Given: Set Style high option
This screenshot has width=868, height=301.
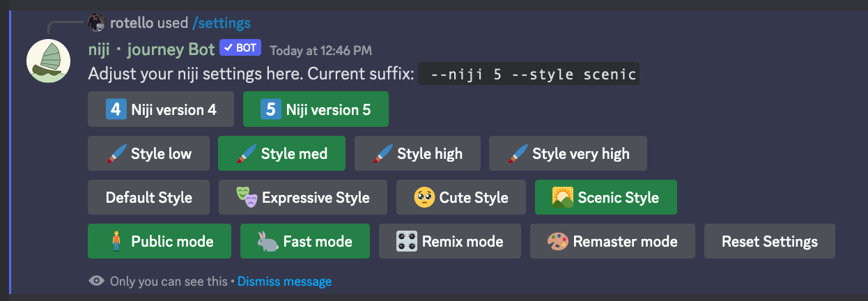Looking at the screenshot, I should pyautogui.click(x=417, y=153).
